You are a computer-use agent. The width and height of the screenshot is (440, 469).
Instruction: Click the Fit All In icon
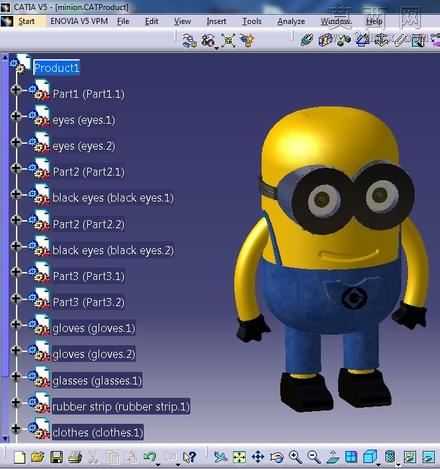(x=239, y=457)
